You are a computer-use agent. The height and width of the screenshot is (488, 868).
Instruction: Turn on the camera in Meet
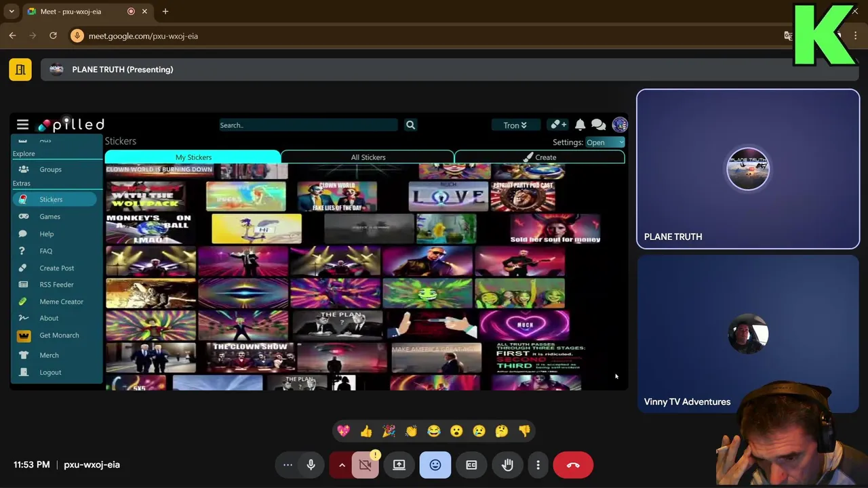point(366,465)
